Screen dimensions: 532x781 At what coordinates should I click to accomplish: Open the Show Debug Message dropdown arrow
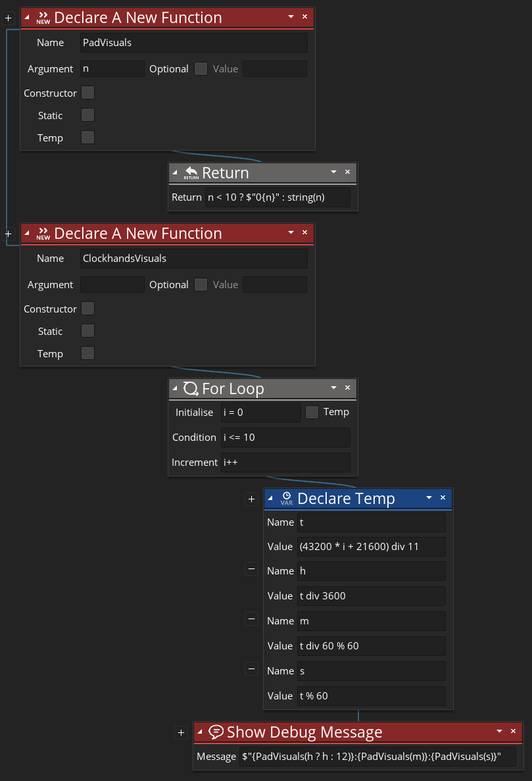500,732
